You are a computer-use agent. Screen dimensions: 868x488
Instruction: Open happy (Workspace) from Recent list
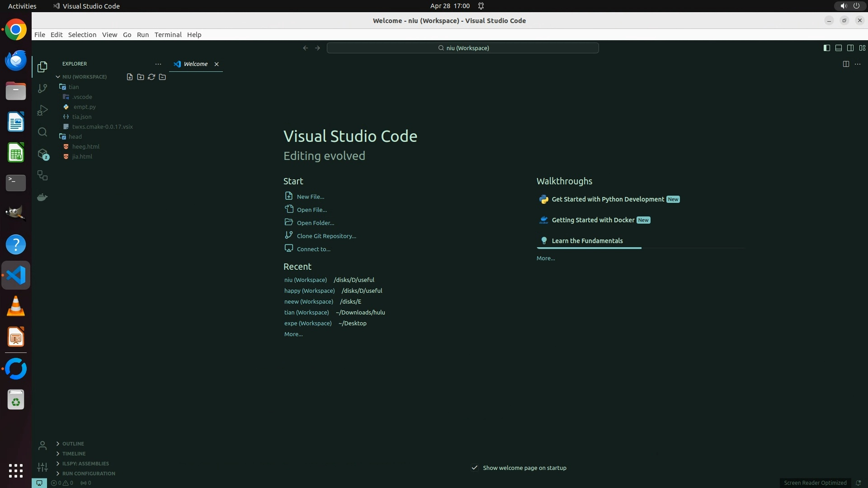coord(309,291)
